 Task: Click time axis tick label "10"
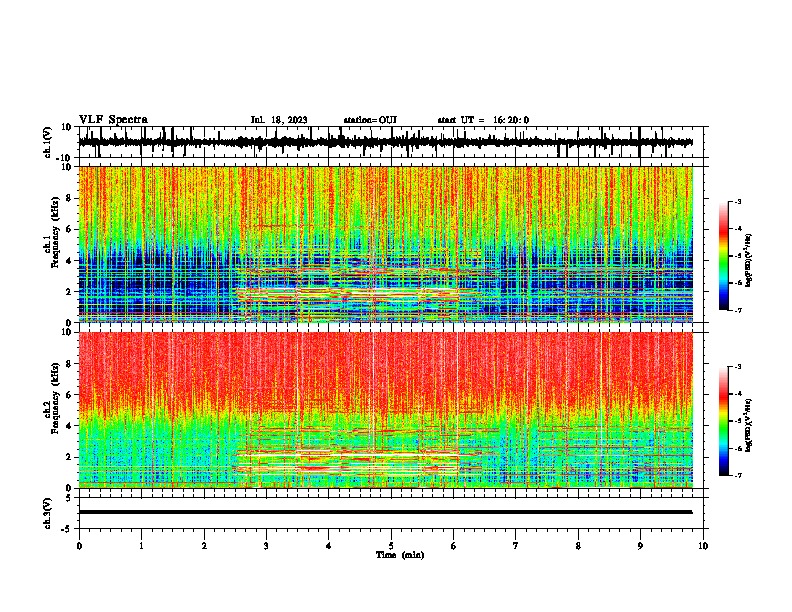coord(703,546)
